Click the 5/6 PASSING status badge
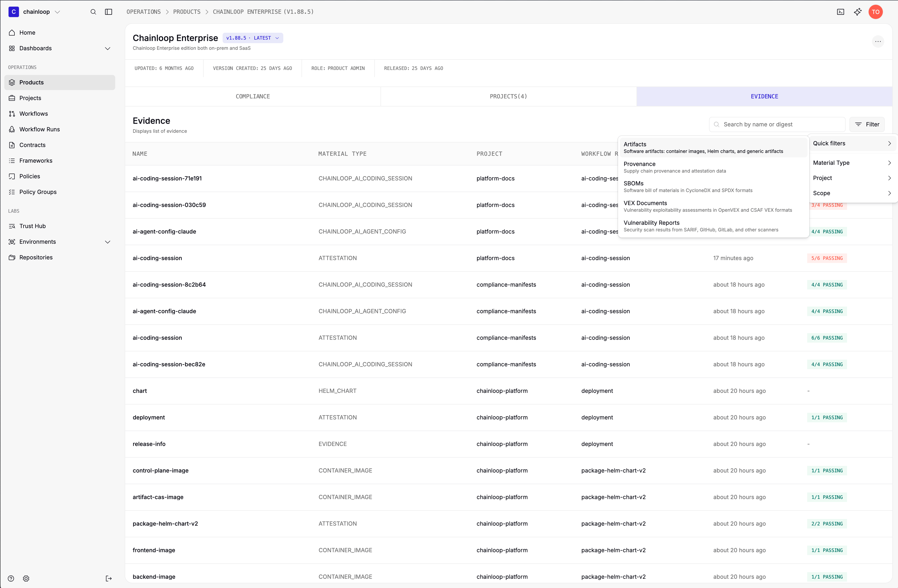 pyautogui.click(x=827, y=258)
